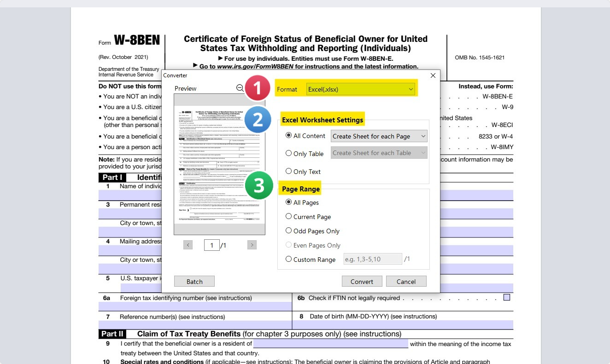This screenshot has width=610, height=364.
Task: Click the 'Claim of Tax Treaty Benefits' heading
Action: pyautogui.click(x=189, y=334)
